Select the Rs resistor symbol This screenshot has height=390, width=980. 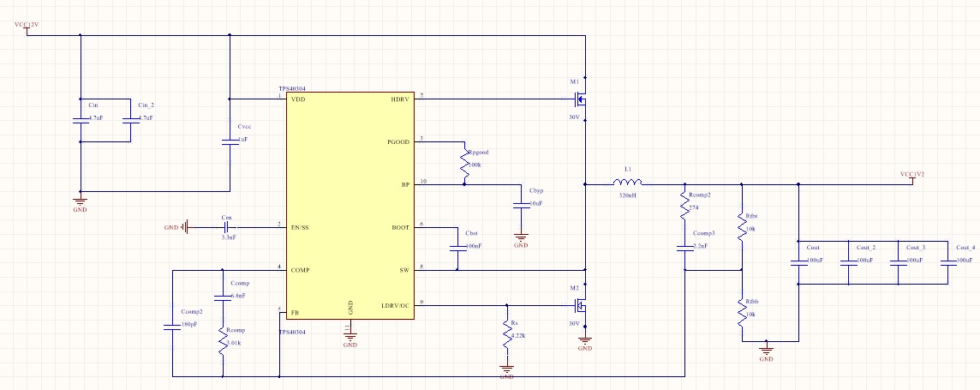[506, 336]
